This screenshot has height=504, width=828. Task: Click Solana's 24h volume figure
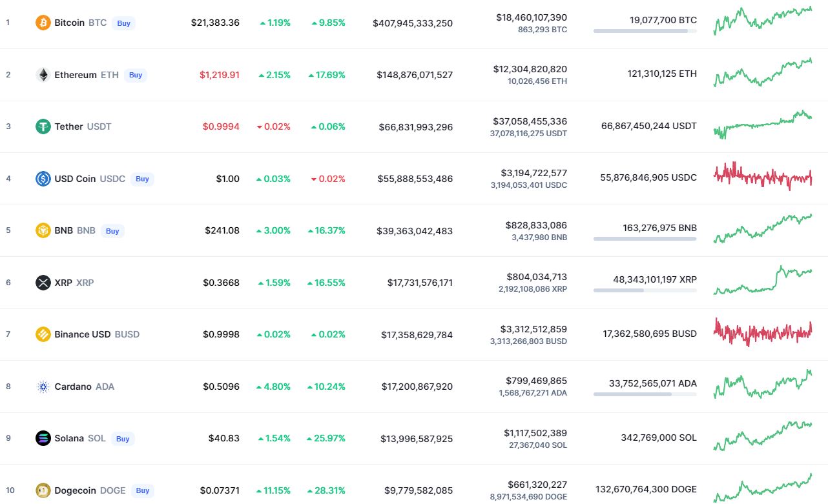[535, 433]
